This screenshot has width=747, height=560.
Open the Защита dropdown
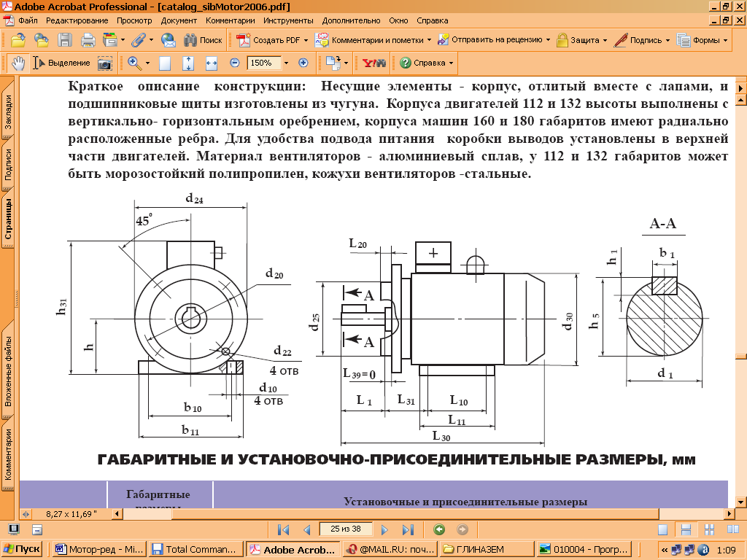605,40
